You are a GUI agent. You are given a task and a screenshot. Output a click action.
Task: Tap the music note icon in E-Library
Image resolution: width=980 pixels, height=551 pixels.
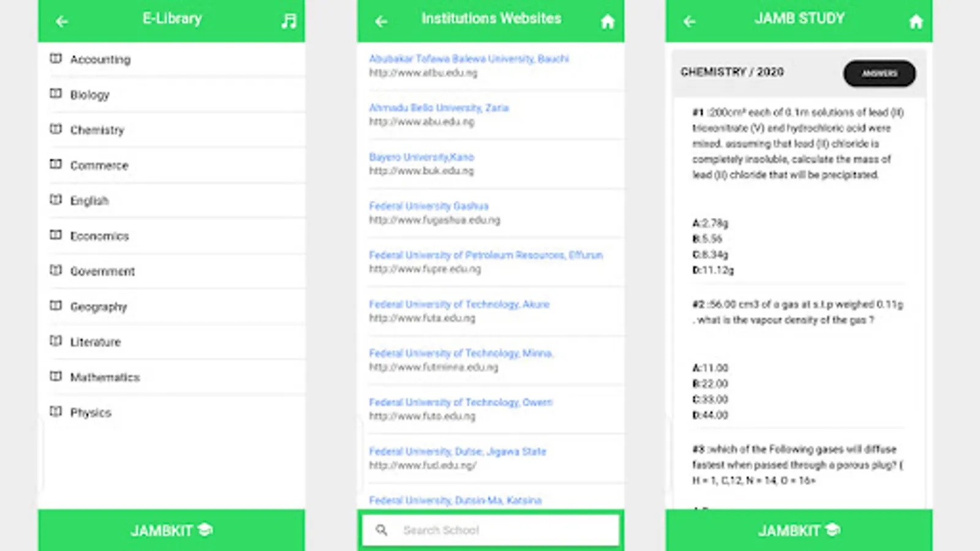288,21
